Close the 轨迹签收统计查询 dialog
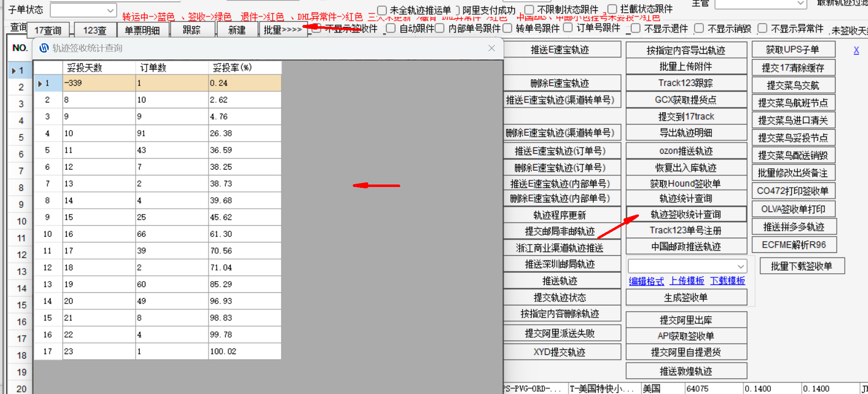Viewport: 868px width, 394px height. click(x=491, y=48)
